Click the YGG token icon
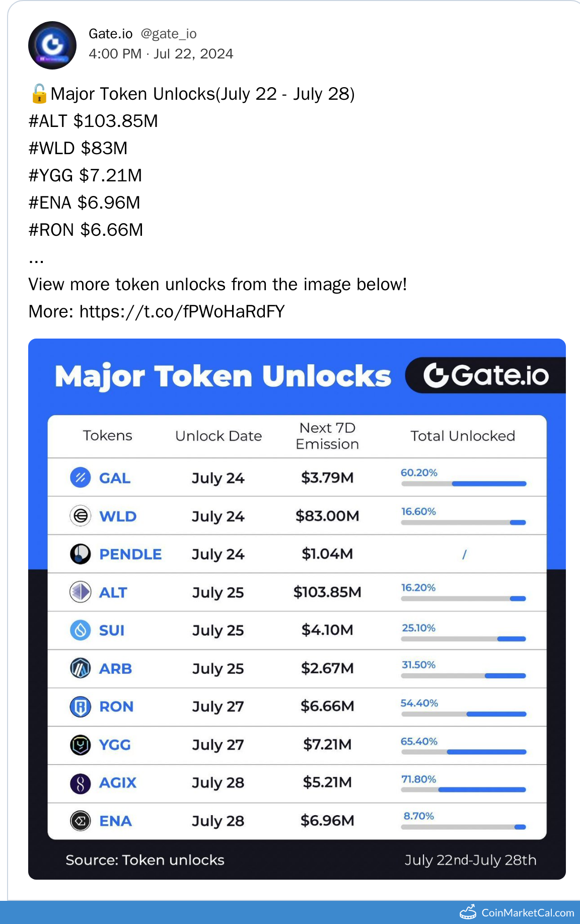Screen dimensions: 580x924 coord(80,745)
